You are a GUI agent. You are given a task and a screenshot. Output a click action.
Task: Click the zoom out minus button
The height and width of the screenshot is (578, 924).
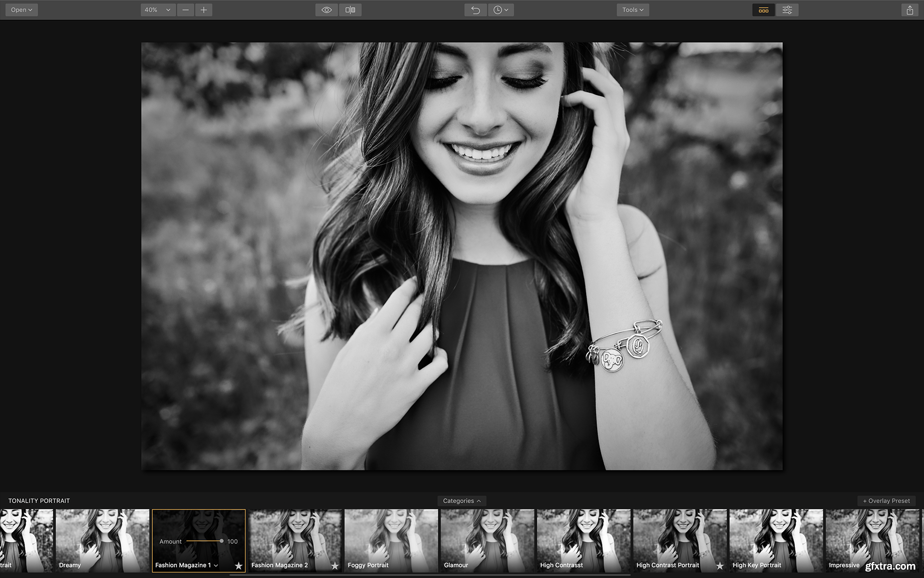[x=185, y=10]
